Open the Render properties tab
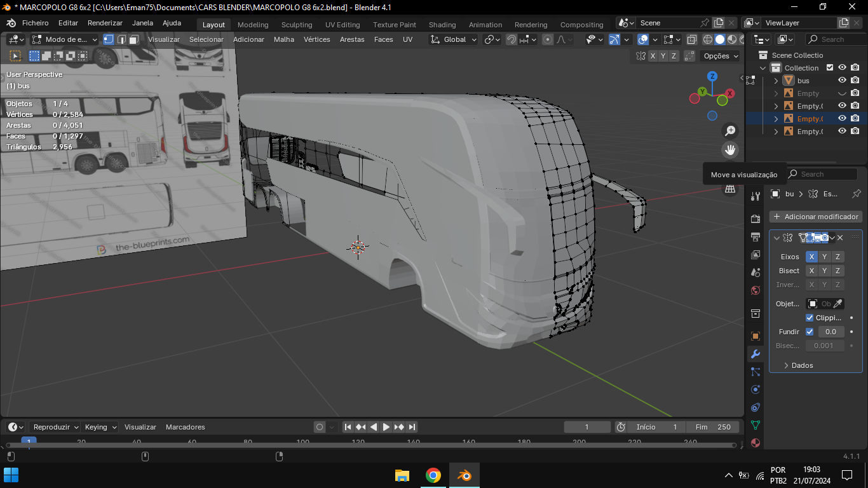 pos(756,219)
